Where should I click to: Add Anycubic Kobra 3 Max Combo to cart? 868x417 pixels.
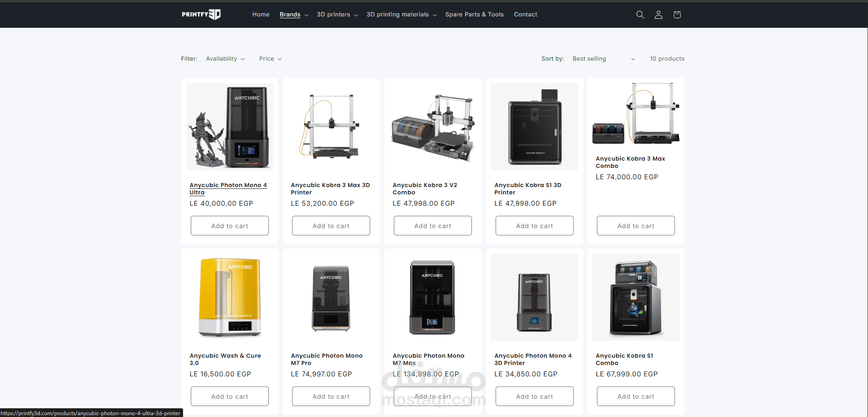point(636,226)
